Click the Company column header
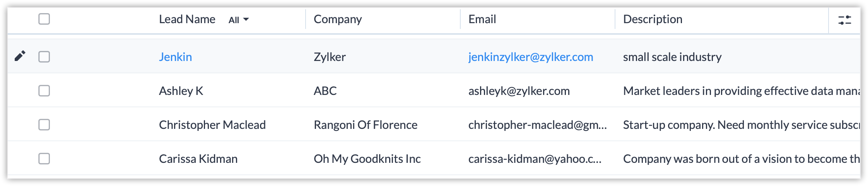 click(337, 19)
